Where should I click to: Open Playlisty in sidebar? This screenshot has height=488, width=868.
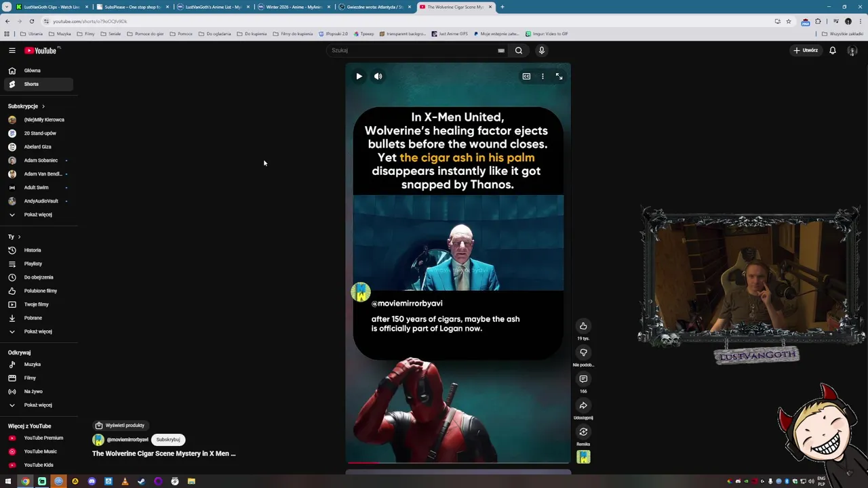38,264
